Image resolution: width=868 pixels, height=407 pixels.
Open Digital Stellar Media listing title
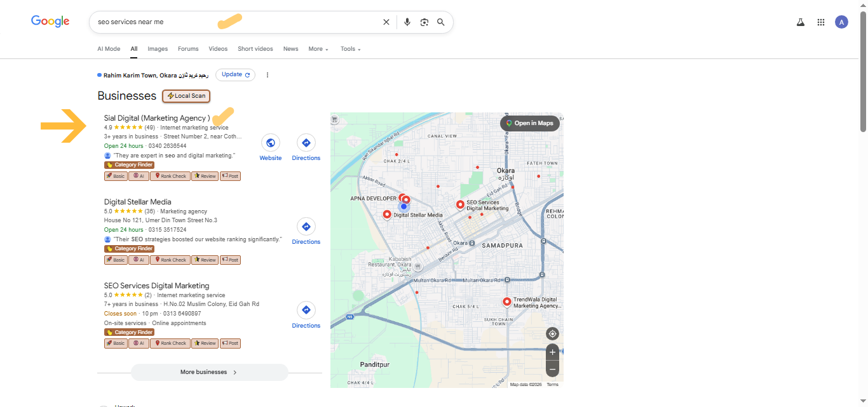138,202
